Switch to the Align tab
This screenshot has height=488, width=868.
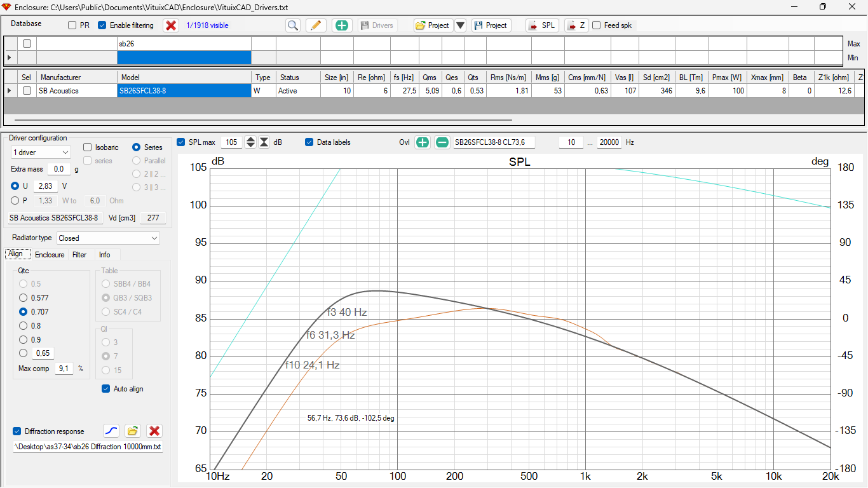16,254
